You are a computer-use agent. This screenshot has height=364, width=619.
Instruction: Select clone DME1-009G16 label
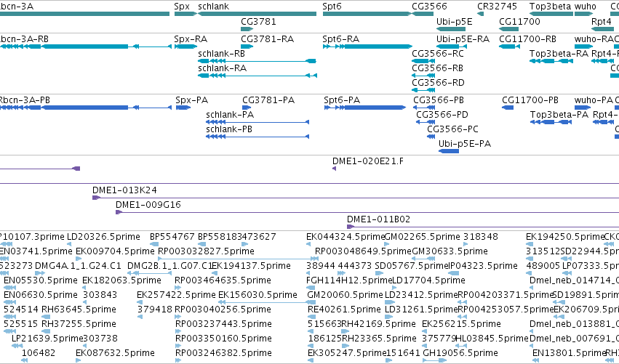[x=148, y=205]
